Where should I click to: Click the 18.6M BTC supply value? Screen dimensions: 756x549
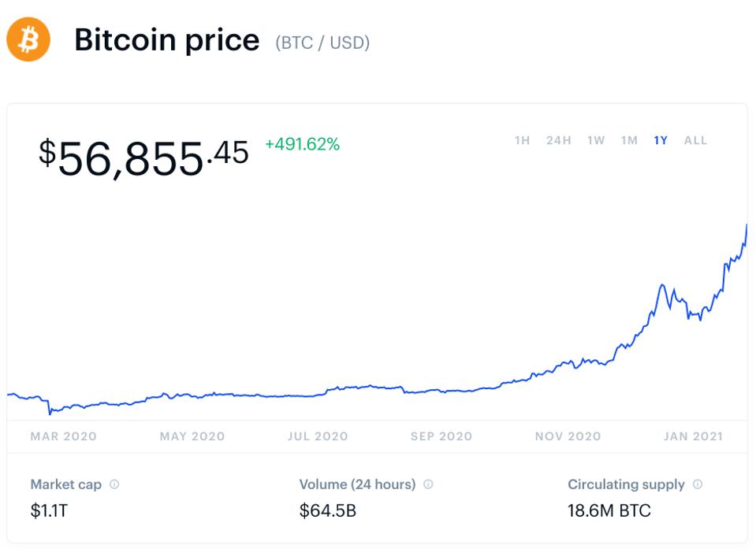(x=609, y=510)
